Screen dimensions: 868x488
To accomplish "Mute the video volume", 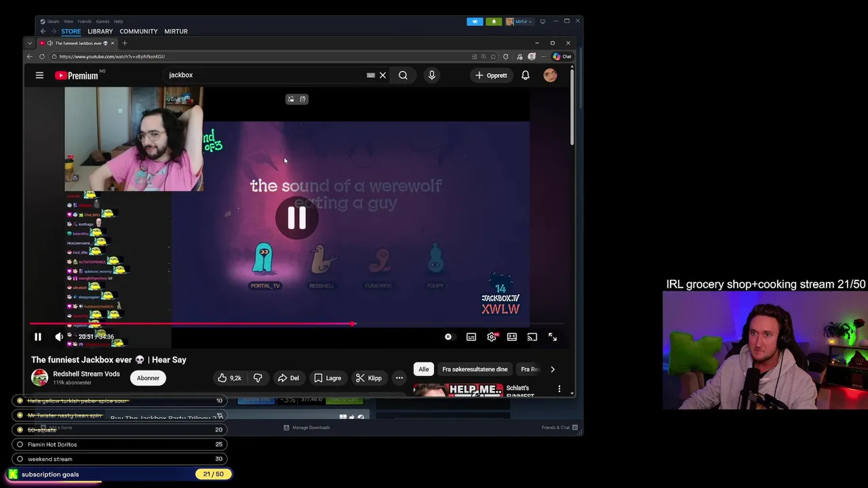I will (x=59, y=337).
